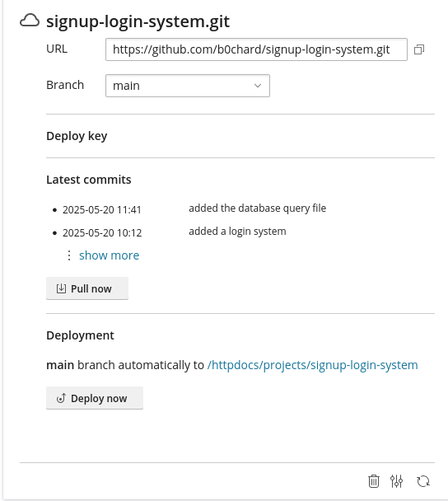Click the Branch dropdown chevron arrow

point(258,86)
